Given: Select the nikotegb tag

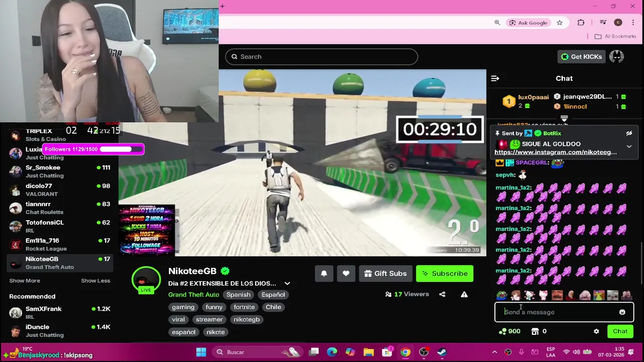Looking at the screenshot, I should tap(247, 319).
